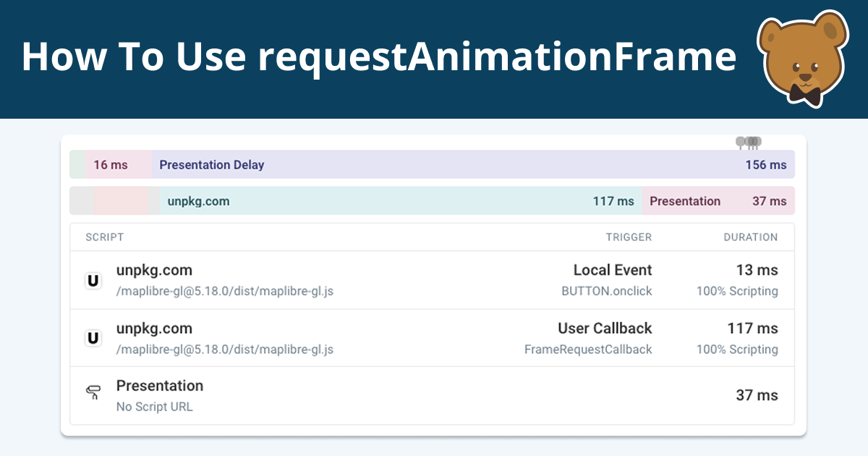Sort by the TRIGGER column header
Viewport: 868px width, 456px height.
[629, 237]
